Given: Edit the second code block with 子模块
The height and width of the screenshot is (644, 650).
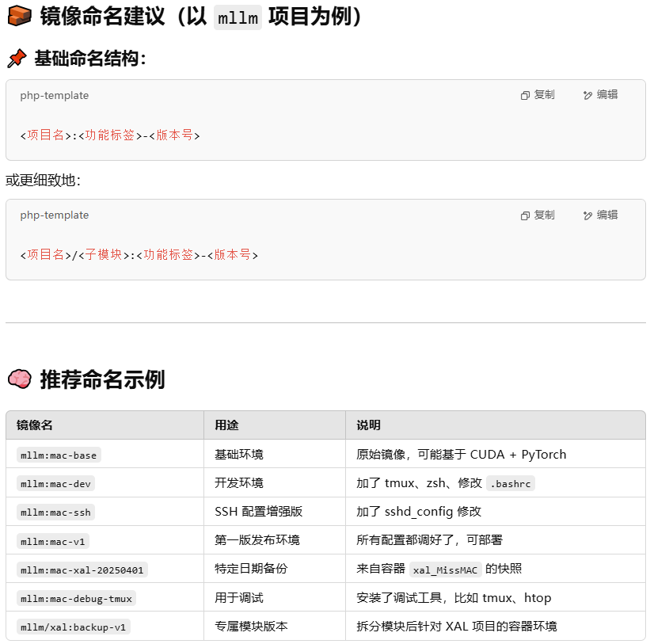Looking at the screenshot, I should click(600, 215).
